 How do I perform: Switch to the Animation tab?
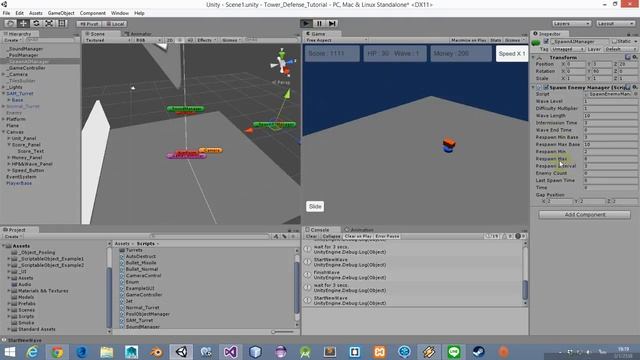(359, 230)
